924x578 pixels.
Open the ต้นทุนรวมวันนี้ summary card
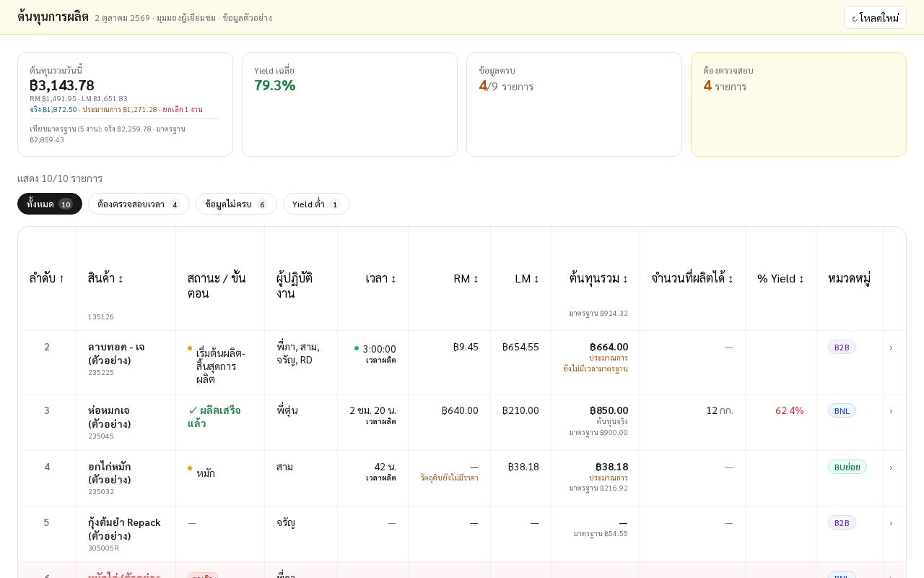pos(125,104)
